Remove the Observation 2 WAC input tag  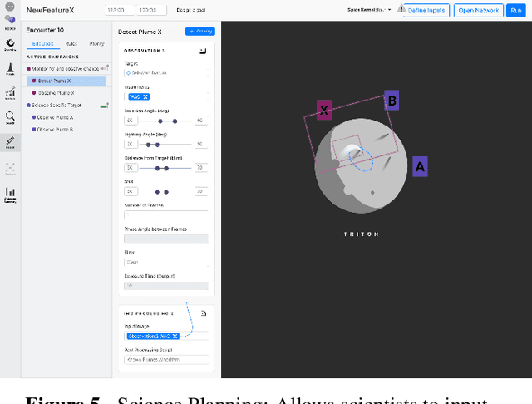tap(175, 336)
